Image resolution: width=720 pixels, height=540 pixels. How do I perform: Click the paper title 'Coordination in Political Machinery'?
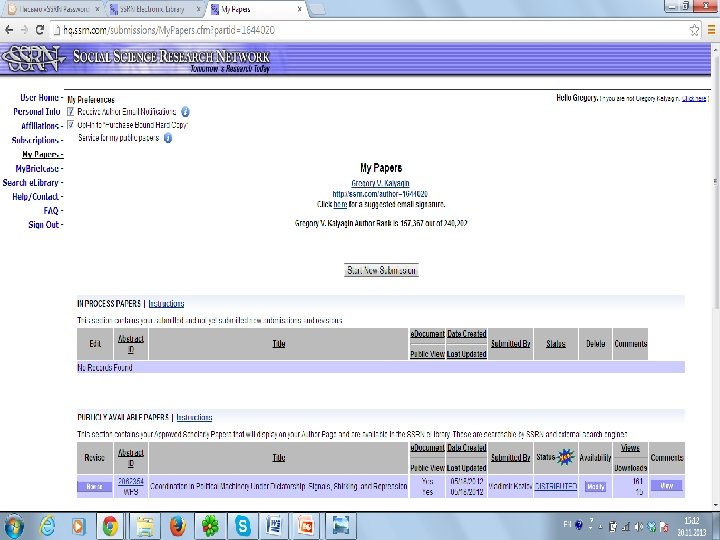coord(278,486)
